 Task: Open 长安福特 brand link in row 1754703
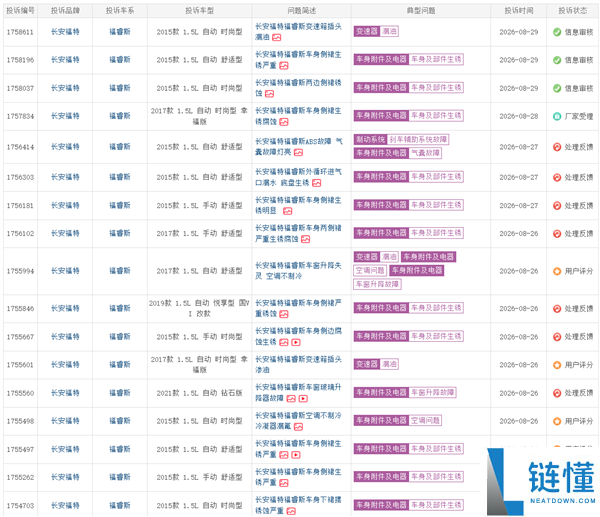65,505
